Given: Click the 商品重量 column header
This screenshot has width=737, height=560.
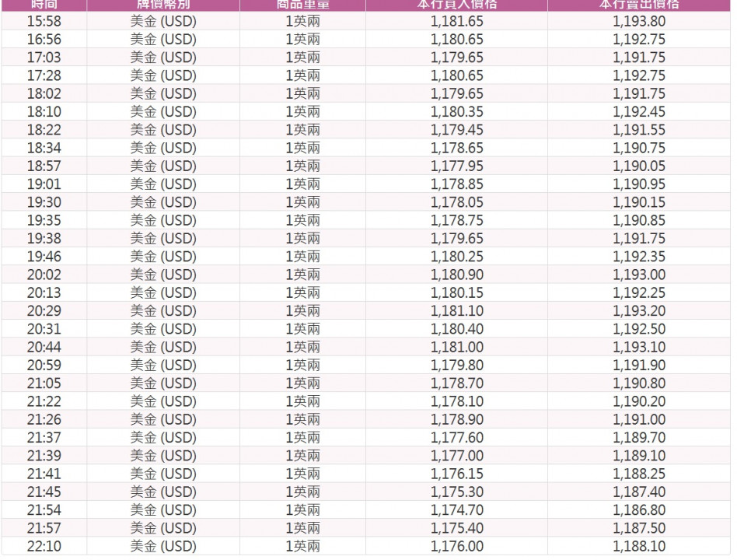Looking at the screenshot, I should (302, 5).
